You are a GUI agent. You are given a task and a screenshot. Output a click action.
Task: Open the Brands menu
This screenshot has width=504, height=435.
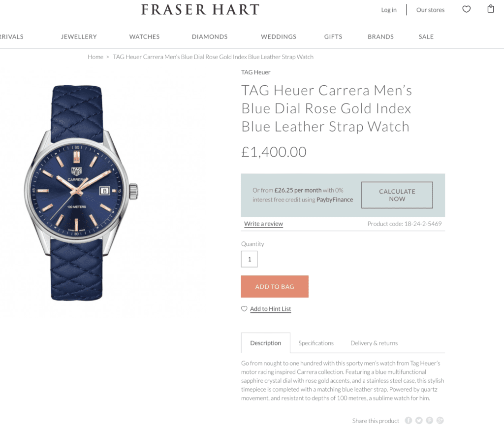[x=380, y=36]
